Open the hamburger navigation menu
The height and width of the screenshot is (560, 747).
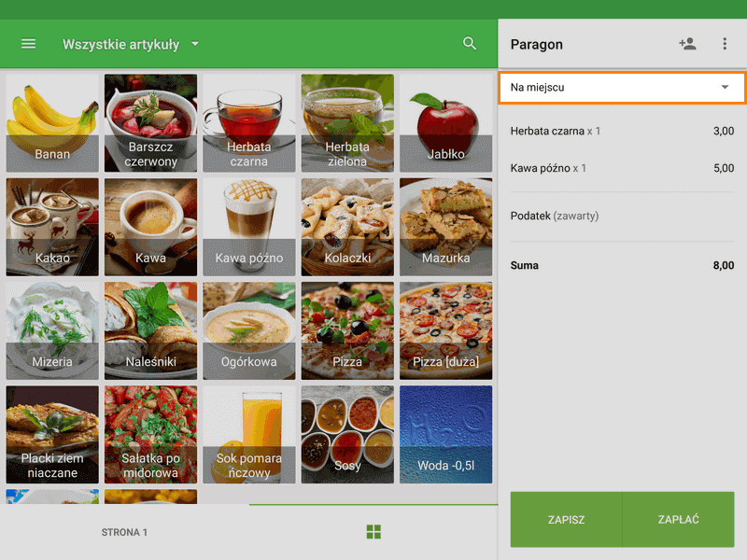click(28, 44)
